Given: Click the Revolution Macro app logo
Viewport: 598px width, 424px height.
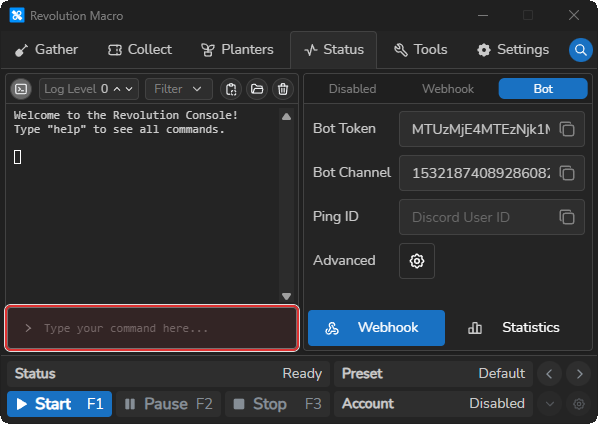Looking at the screenshot, I should point(17,15).
